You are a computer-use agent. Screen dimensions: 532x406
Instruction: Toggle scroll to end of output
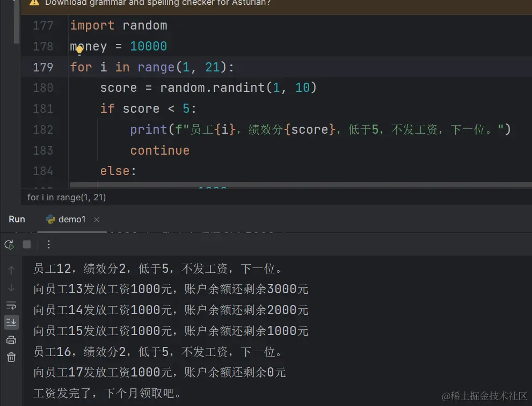11,322
